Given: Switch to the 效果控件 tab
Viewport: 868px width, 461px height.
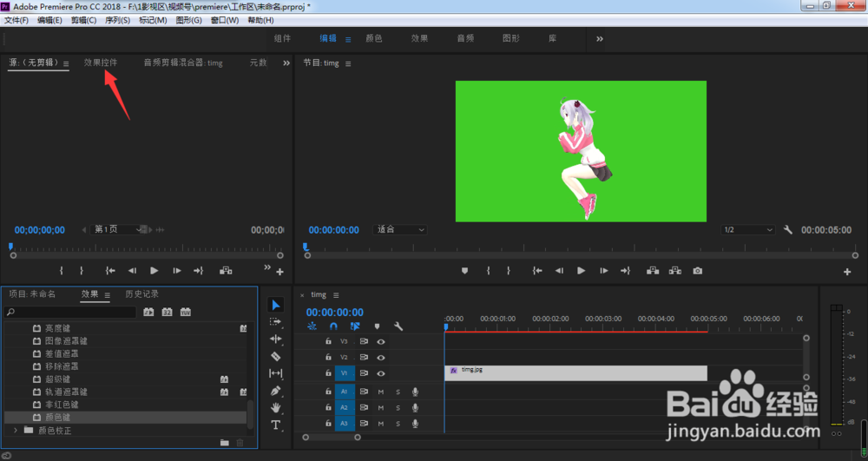Looking at the screenshot, I should click(100, 63).
